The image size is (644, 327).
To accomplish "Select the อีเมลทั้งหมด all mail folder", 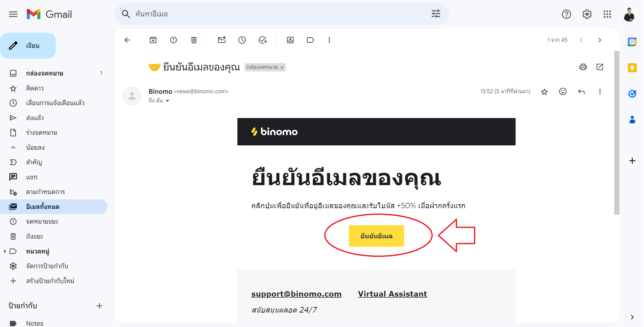I will click(x=54, y=207).
